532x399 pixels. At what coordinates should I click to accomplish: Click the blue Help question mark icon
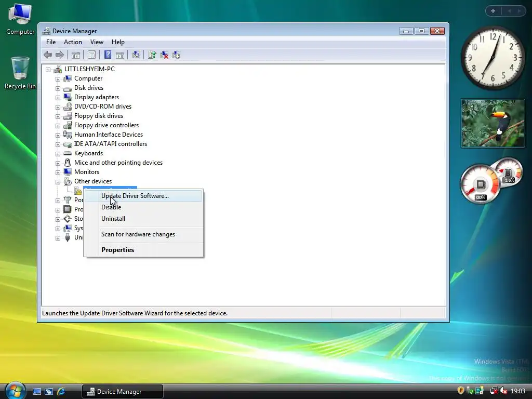point(108,55)
